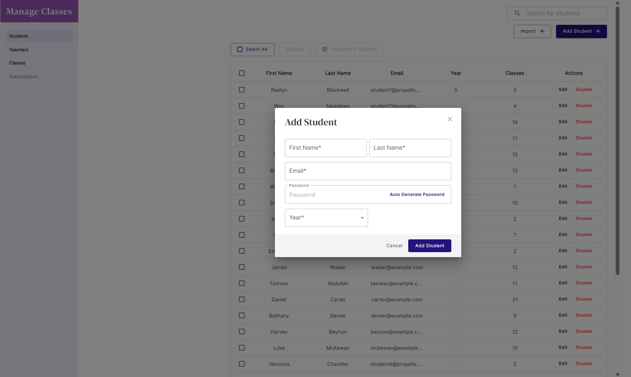Click carter@example.com email cell
Viewport: 631px width, 377px height.
pos(397,299)
